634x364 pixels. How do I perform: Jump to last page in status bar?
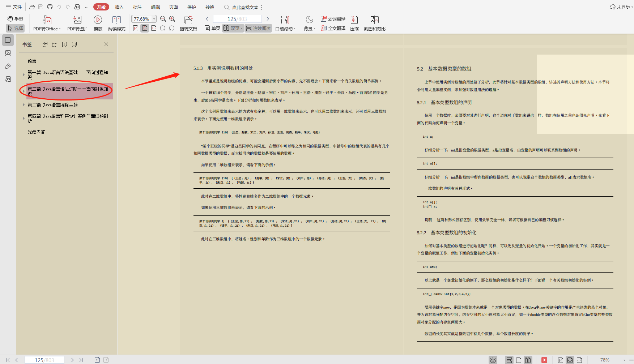81,360
